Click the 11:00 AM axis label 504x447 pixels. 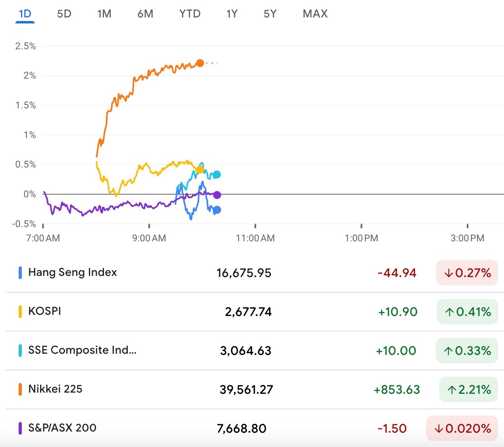(x=255, y=238)
